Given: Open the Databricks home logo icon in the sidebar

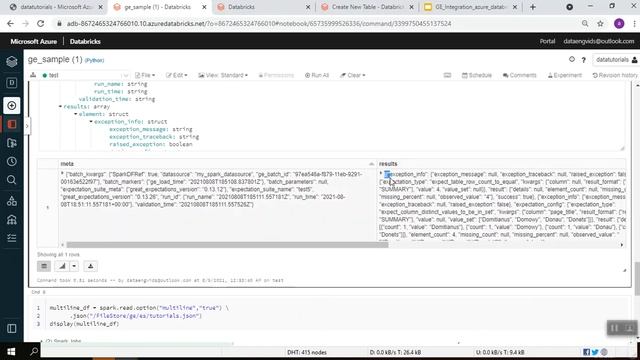Looking at the screenshot, I should tap(12, 62).
